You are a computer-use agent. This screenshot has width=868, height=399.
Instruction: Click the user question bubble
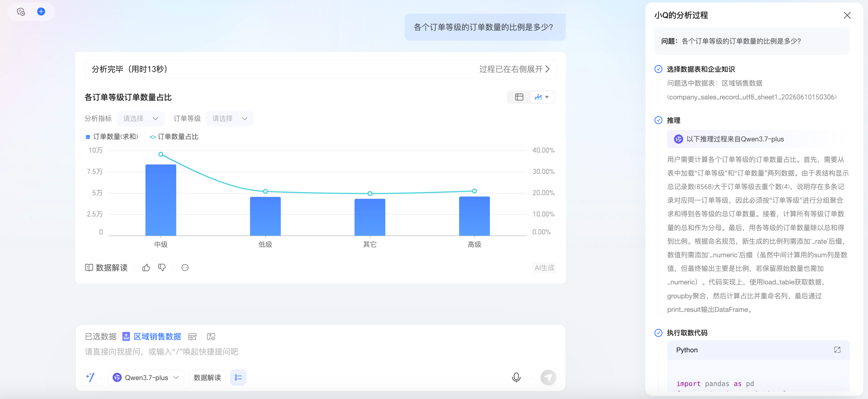click(485, 27)
